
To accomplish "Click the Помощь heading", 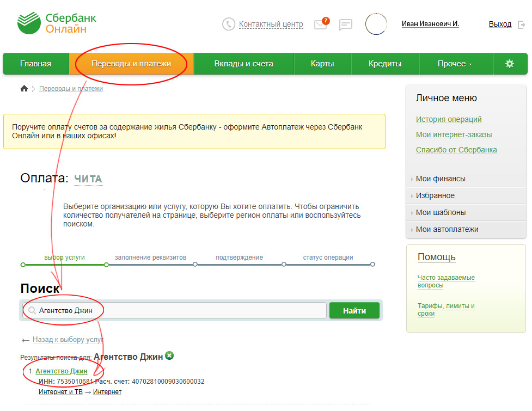I will coord(436,257).
